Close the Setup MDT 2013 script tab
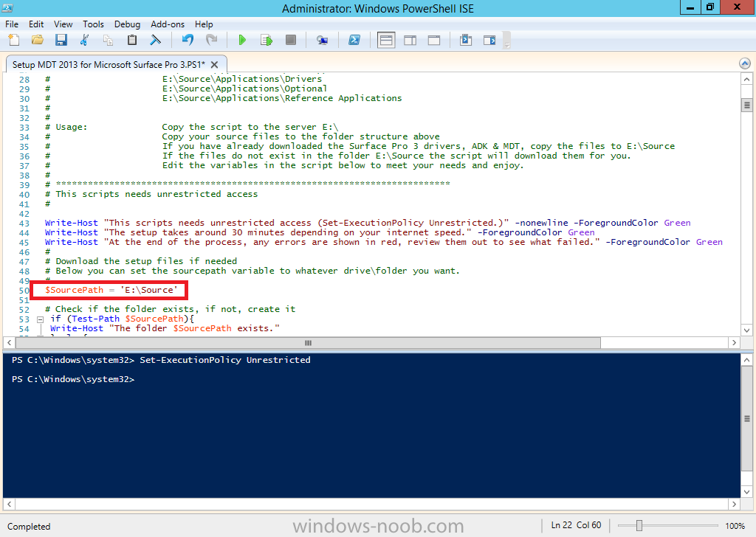The width and height of the screenshot is (756, 537). (x=215, y=64)
